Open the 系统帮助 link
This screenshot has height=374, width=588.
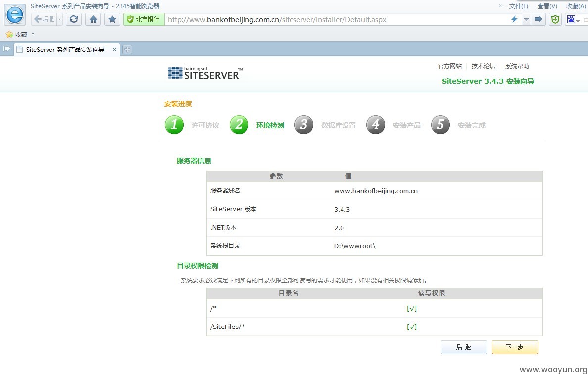[517, 66]
